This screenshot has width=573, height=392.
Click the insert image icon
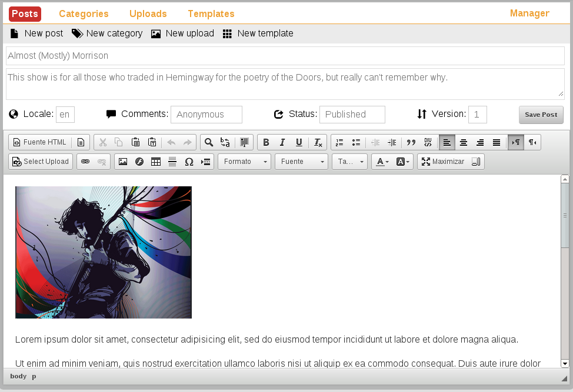click(123, 162)
